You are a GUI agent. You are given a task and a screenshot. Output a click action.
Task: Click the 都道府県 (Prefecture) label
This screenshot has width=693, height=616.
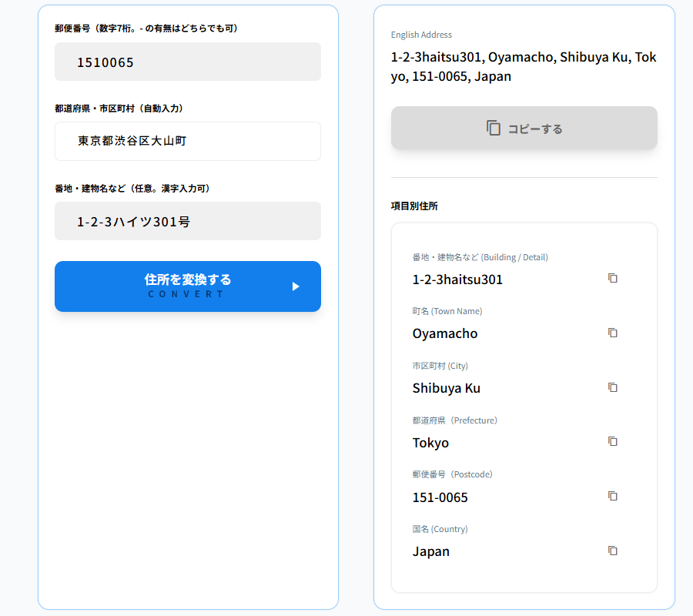455,420
